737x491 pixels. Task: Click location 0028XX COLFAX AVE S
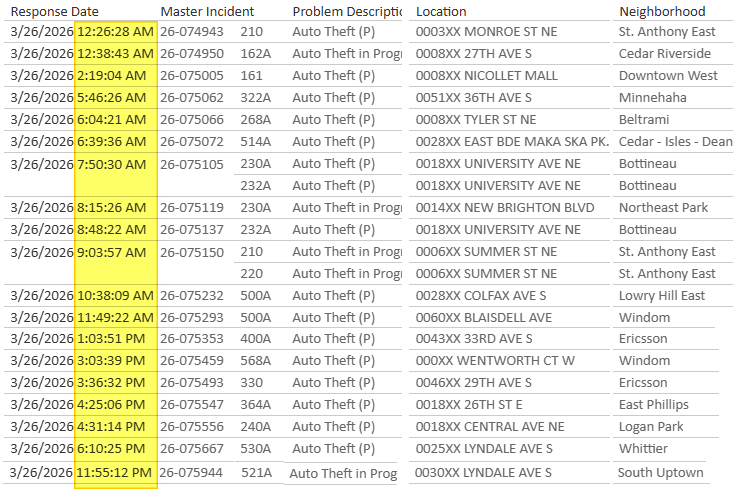(x=481, y=296)
